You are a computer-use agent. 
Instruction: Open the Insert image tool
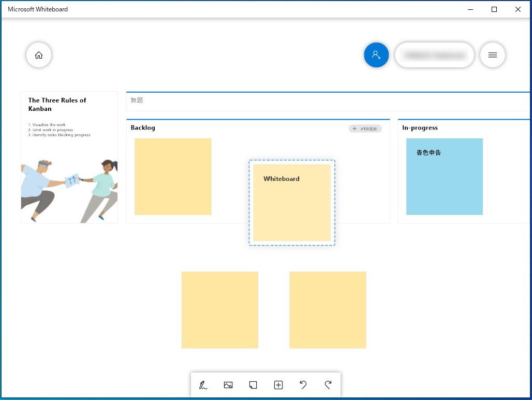click(x=228, y=385)
